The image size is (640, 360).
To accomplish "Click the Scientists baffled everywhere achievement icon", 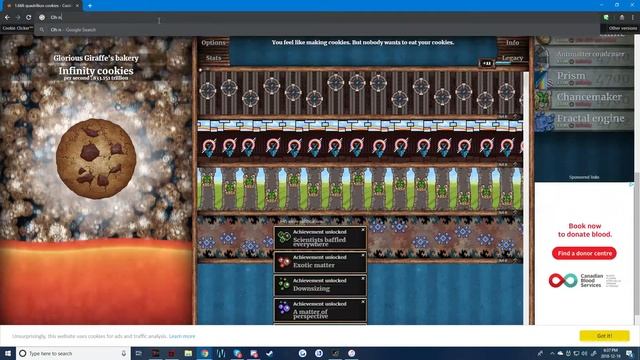I will coord(284,237).
